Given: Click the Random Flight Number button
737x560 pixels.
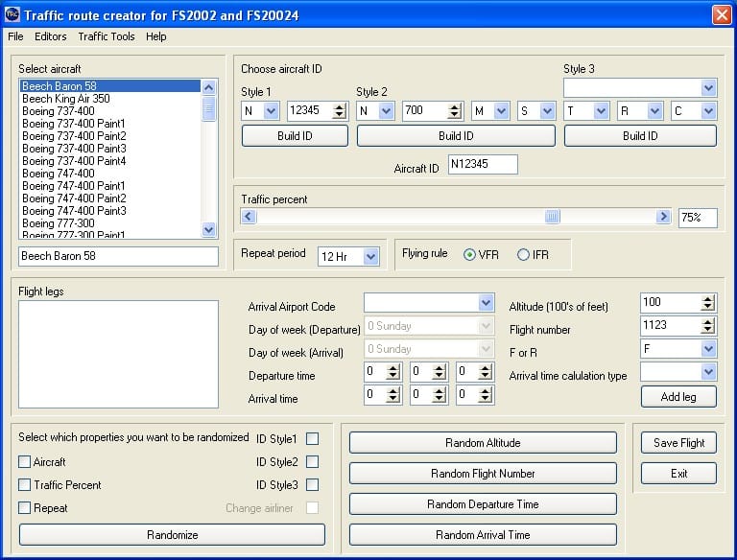Looking at the screenshot, I should coord(483,474).
